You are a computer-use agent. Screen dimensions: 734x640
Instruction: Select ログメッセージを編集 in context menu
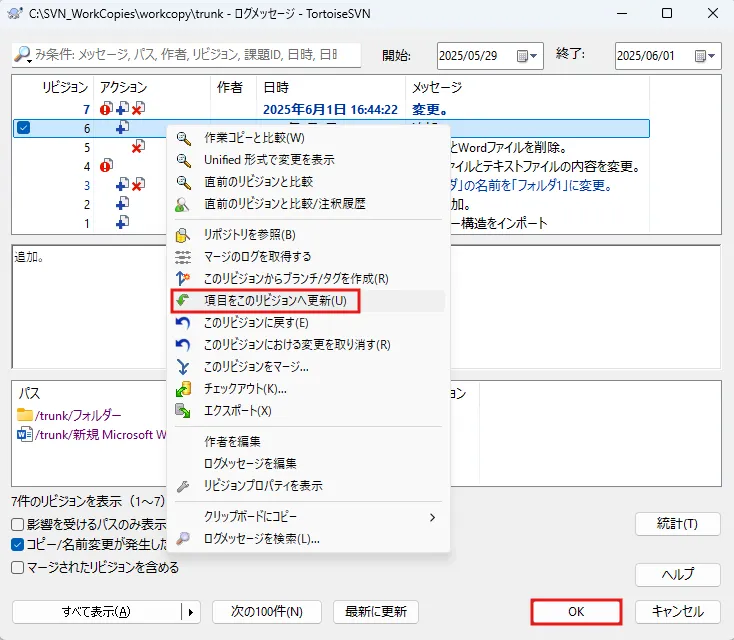tap(309, 463)
